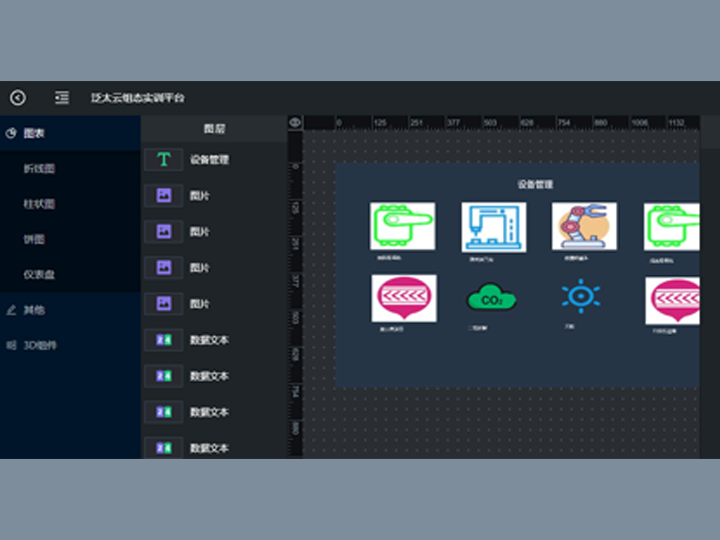This screenshot has width=720, height=540.
Task: Select the 设备管理 text layer
Action: click(x=209, y=160)
